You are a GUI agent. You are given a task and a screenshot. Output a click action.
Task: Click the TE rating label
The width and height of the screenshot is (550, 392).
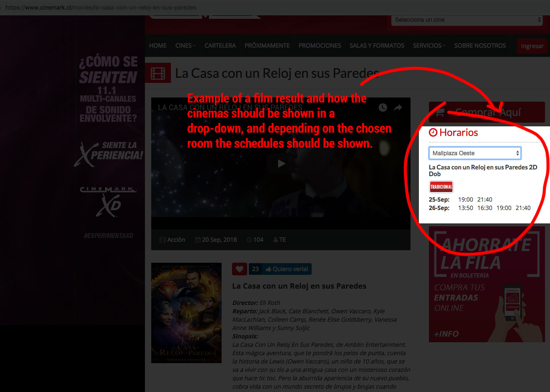279,240
